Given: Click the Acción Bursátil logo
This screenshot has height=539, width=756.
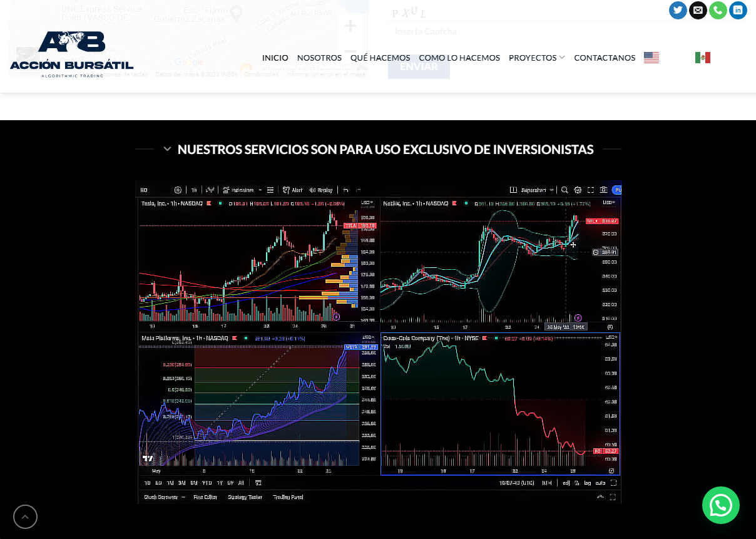Looking at the screenshot, I should [72, 54].
